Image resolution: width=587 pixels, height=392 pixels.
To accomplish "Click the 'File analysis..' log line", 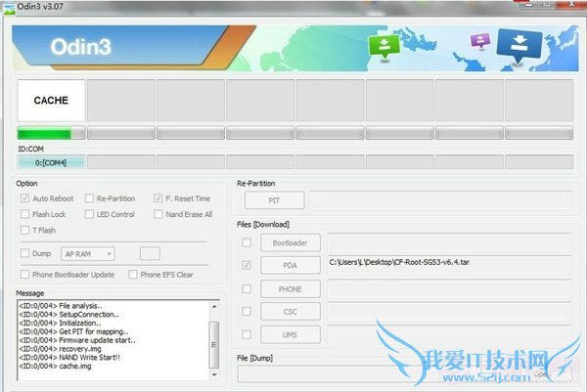I will (61, 306).
